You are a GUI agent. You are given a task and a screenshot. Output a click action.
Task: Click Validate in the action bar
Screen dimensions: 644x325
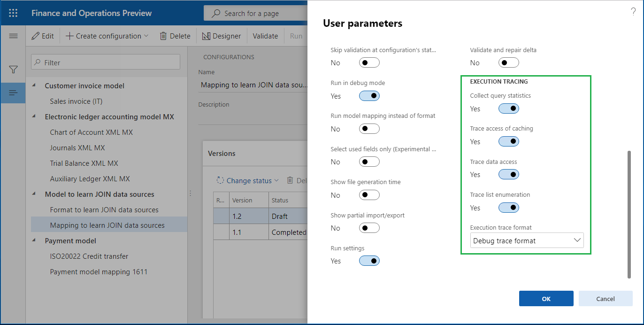[x=265, y=36]
